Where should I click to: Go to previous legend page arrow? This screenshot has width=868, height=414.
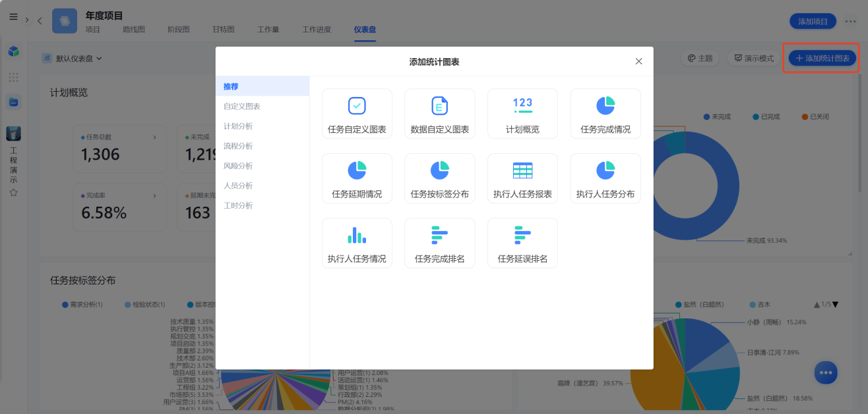(x=818, y=304)
